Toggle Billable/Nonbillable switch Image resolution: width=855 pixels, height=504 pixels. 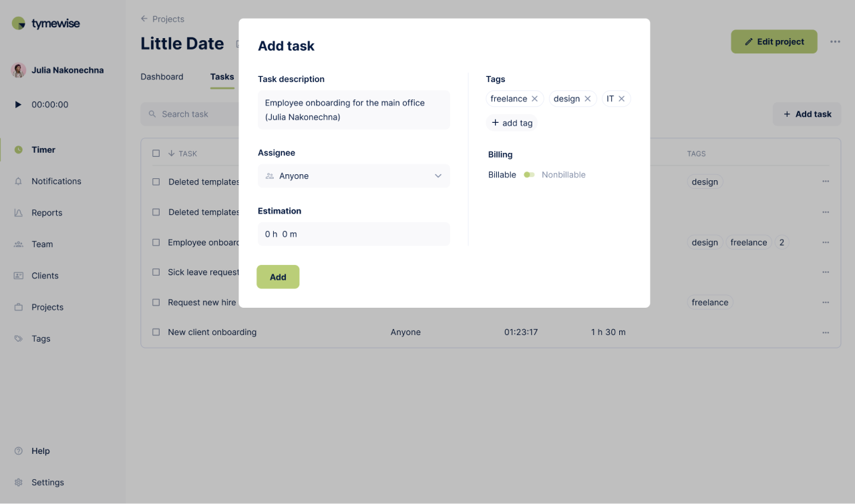(529, 175)
